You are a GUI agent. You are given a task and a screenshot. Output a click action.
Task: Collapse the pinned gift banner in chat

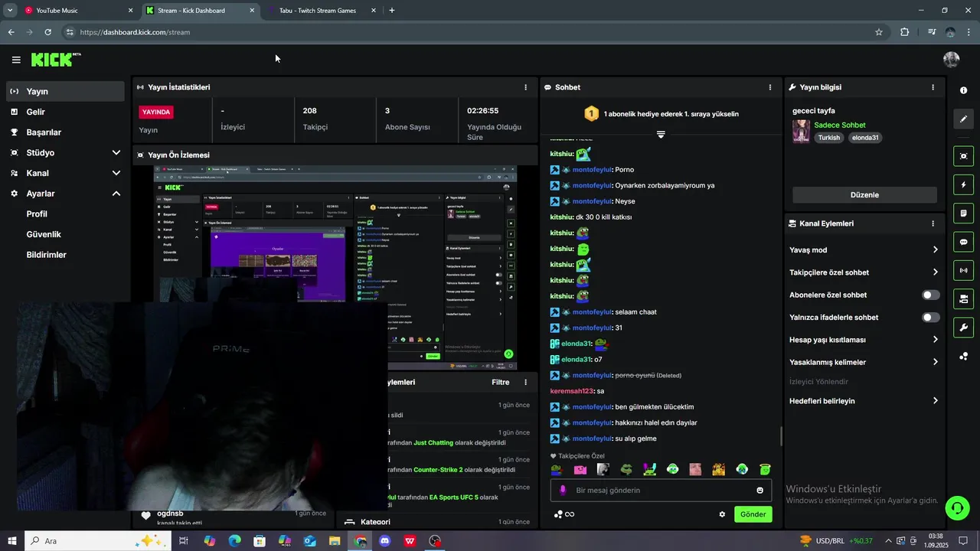(661, 134)
